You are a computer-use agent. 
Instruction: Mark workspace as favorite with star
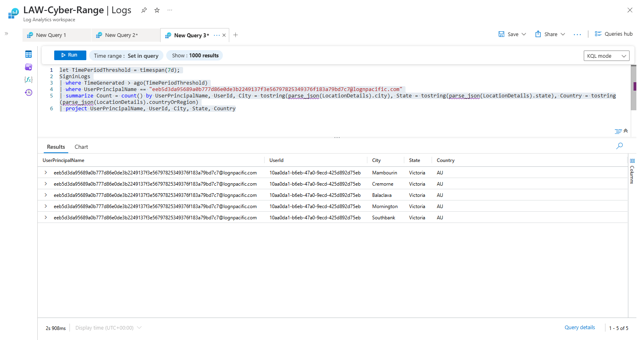tap(157, 10)
